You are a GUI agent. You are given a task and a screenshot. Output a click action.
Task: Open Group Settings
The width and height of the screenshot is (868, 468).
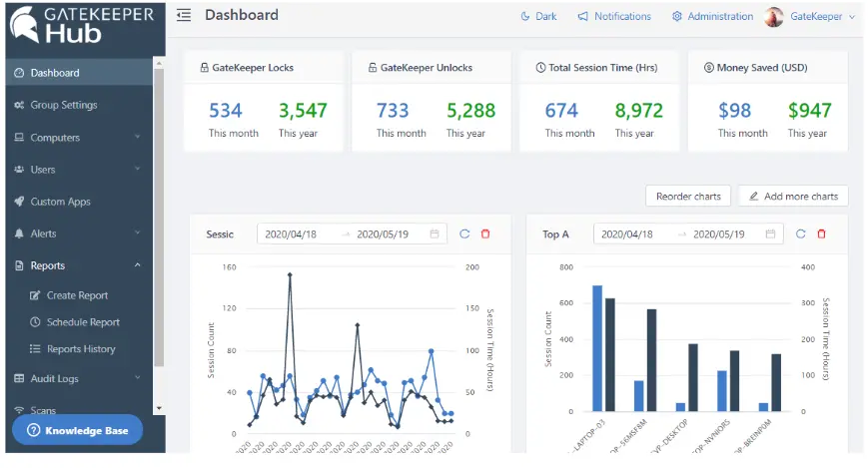79,105
